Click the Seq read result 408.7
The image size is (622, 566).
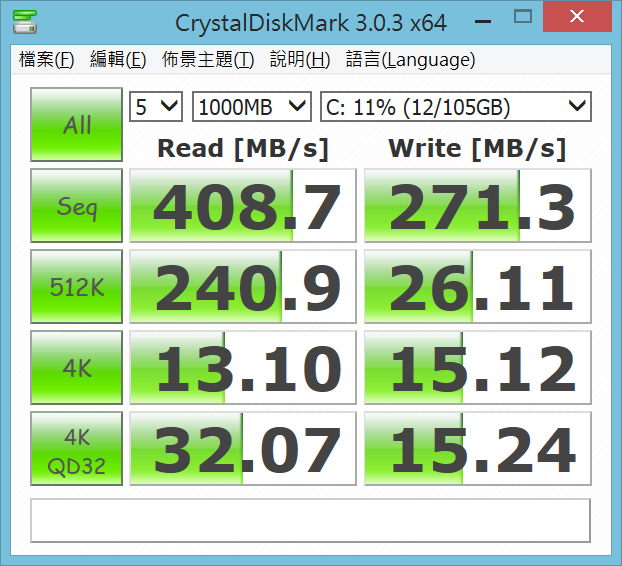click(243, 205)
